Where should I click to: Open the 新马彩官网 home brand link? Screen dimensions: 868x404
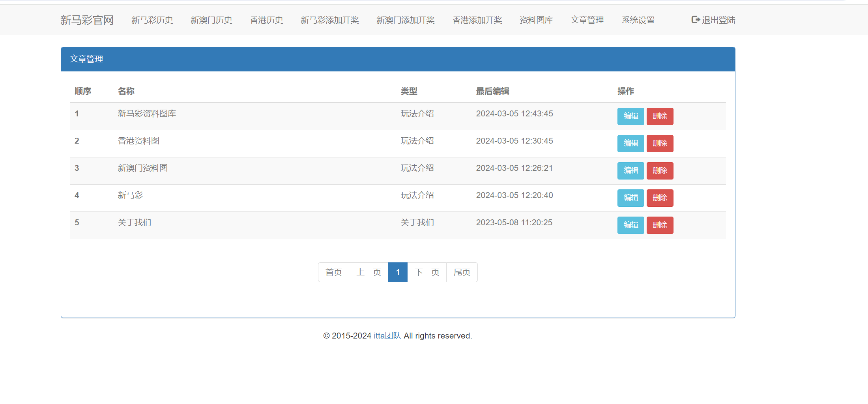[x=87, y=20]
